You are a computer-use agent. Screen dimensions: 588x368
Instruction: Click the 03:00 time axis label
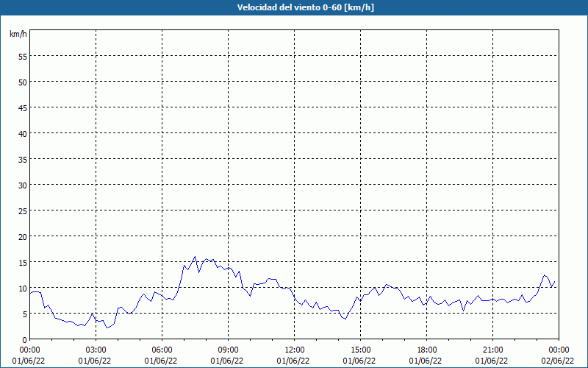click(x=96, y=350)
